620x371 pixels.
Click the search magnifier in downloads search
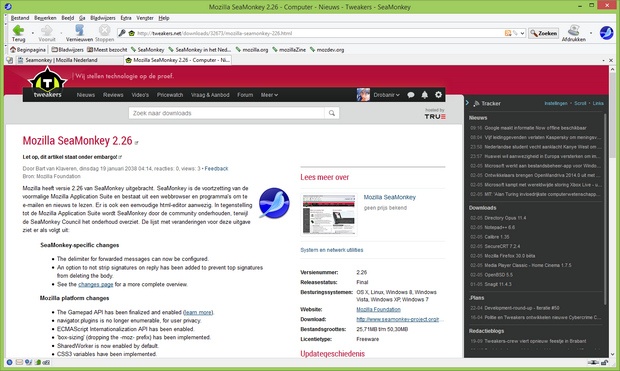click(332, 113)
